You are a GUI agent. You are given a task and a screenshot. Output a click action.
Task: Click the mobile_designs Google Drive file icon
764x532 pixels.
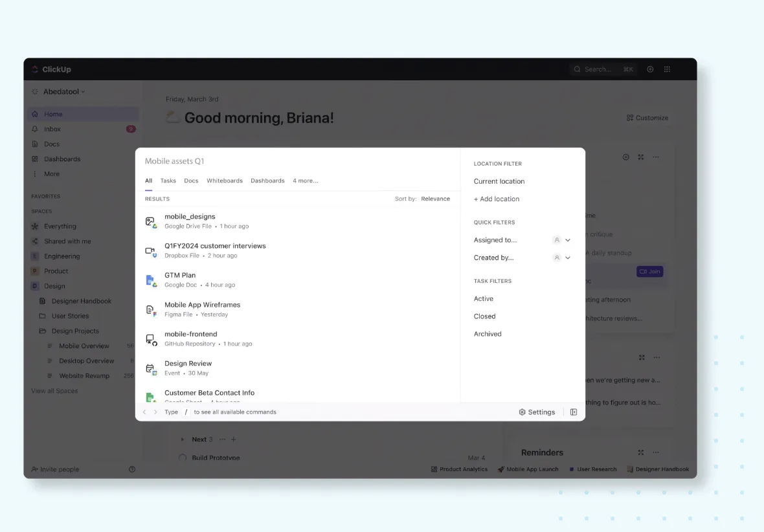pyautogui.click(x=151, y=222)
